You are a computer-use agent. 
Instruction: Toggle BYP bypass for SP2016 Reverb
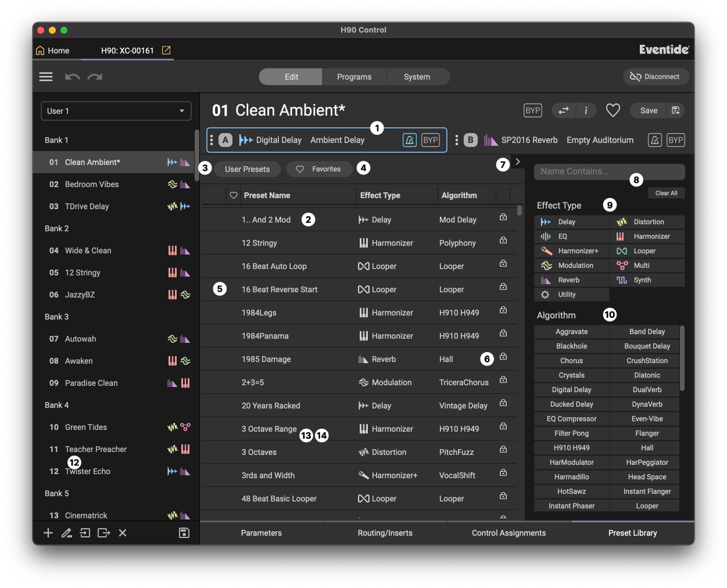coord(675,140)
